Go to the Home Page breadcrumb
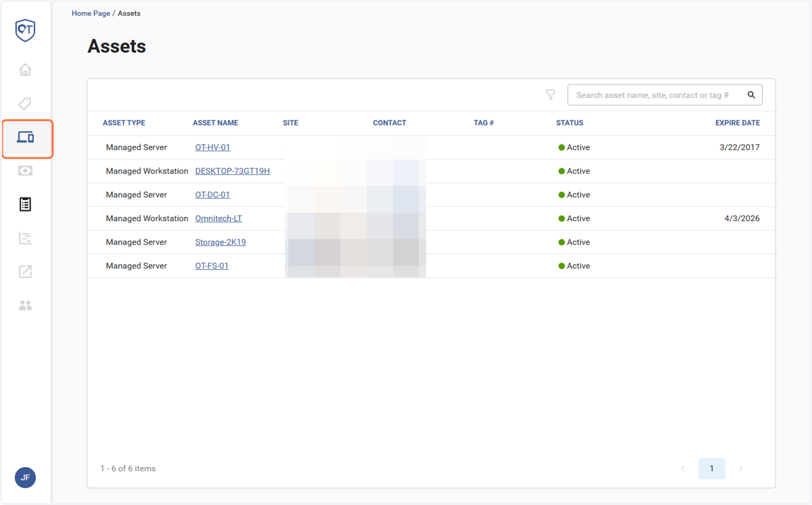 point(91,14)
